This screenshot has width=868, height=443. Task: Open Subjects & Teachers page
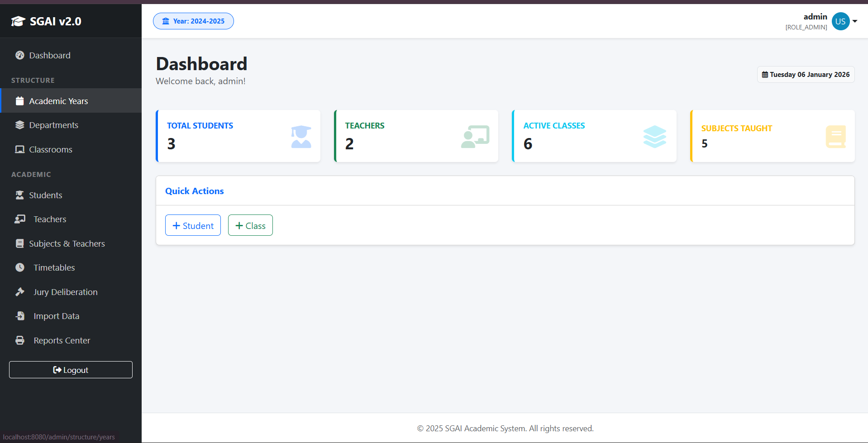click(71, 243)
